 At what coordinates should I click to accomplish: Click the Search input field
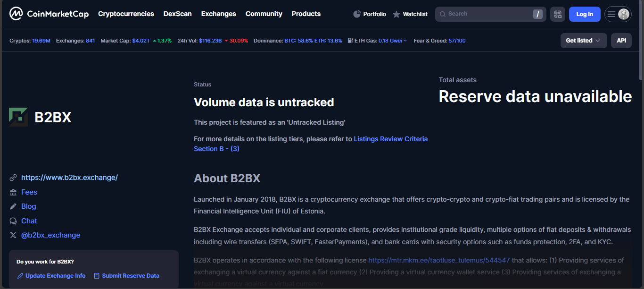(x=486, y=14)
